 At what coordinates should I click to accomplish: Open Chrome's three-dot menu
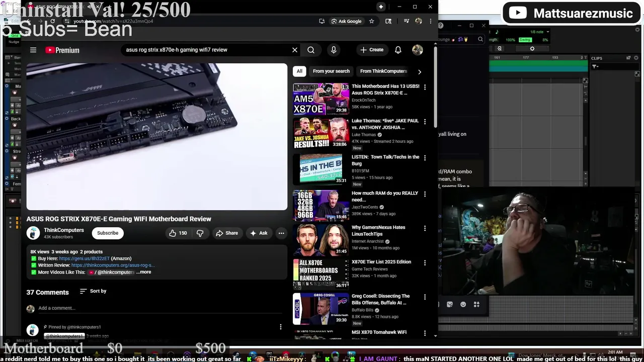(x=430, y=21)
